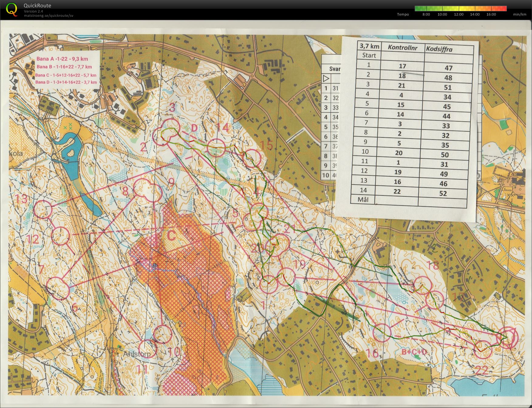Click the 'Bana D - 1-3+14-16+22 - 3,7 km' line
The image size is (532, 408).
(66, 82)
